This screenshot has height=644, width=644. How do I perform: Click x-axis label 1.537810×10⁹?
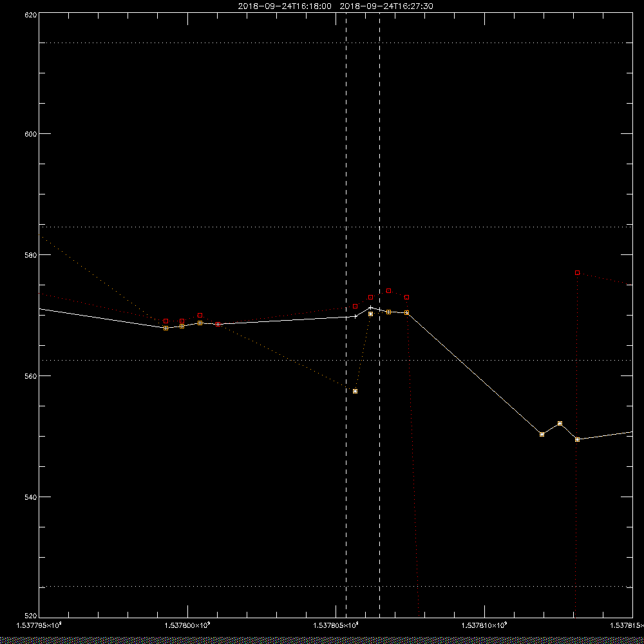(x=485, y=625)
